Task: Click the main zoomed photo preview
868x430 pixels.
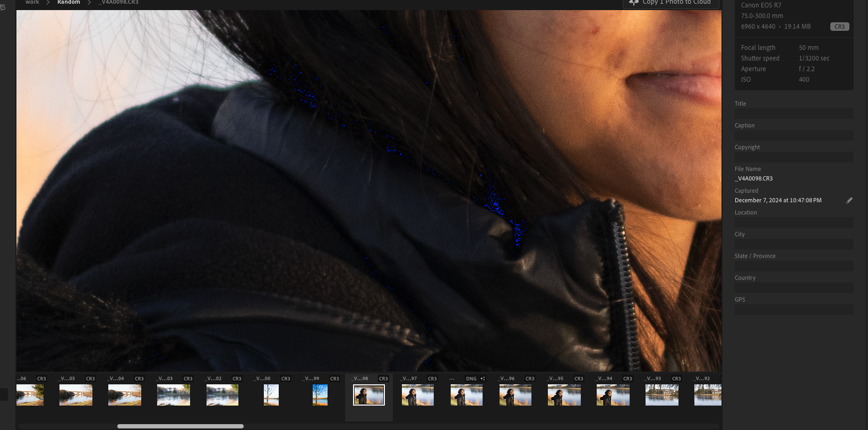Action: [x=368, y=191]
